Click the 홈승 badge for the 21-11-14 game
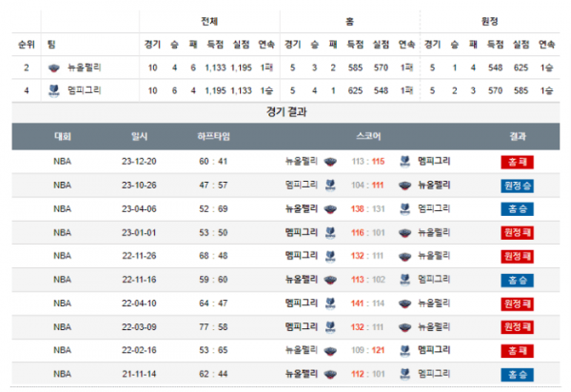Image resolution: width=571 pixels, height=392 pixels. (x=517, y=375)
